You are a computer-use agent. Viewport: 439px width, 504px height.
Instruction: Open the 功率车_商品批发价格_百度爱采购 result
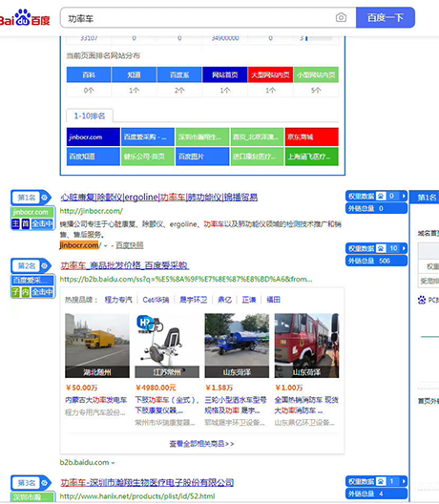tap(124, 265)
